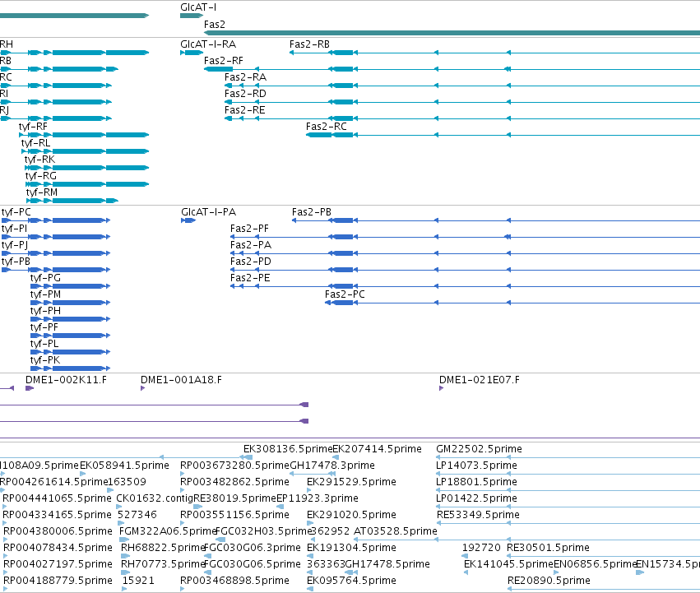Click the Fas2-RC transcript label
This screenshot has width=700, height=593.
pos(326,127)
